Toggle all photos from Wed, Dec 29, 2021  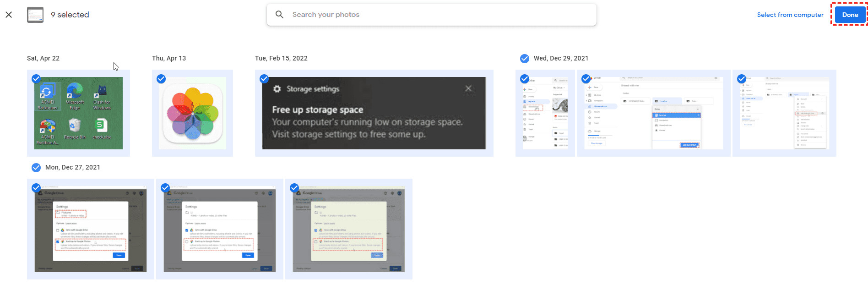click(525, 59)
